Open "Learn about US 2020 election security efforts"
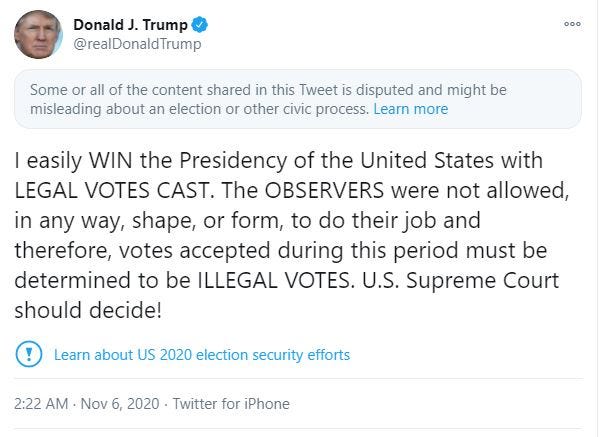This screenshot has width=600, height=437. (x=202, y=355)
